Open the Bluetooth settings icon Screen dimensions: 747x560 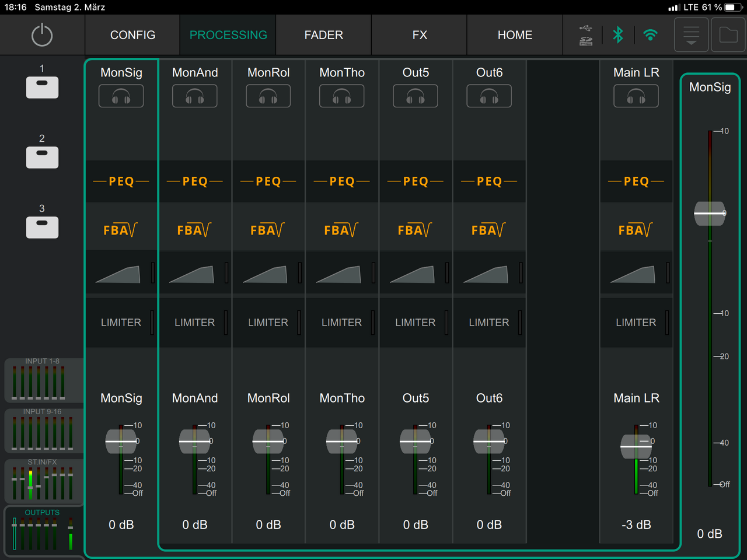(618, 35)
